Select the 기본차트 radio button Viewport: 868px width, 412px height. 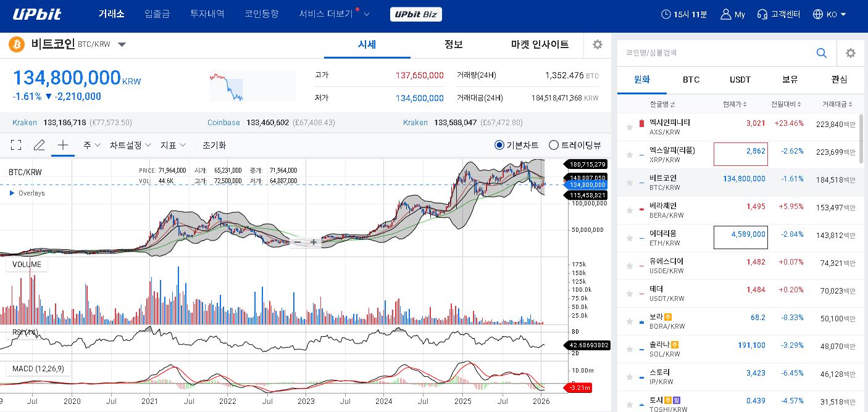pyautogui.click(x=499, y=145)
